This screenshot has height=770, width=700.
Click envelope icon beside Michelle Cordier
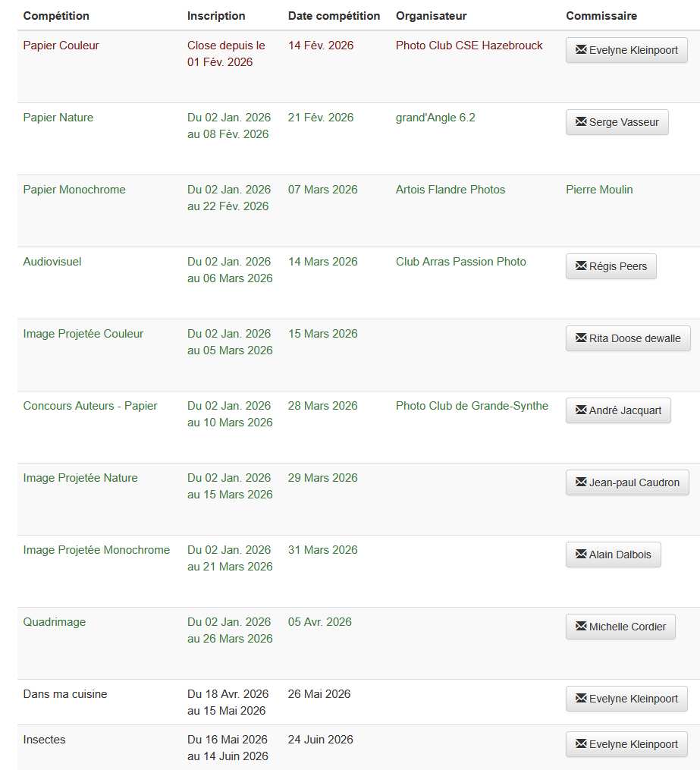click(x=581, y=627)
